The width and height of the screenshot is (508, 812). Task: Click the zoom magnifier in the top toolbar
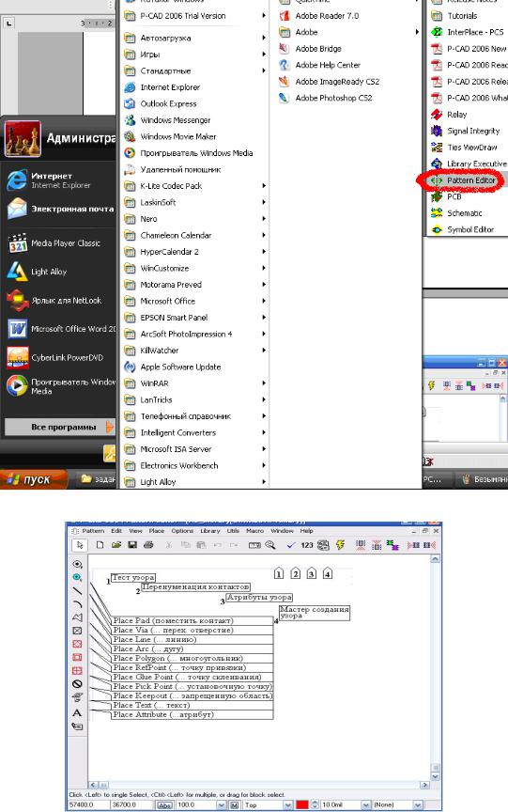click(270, 545)
